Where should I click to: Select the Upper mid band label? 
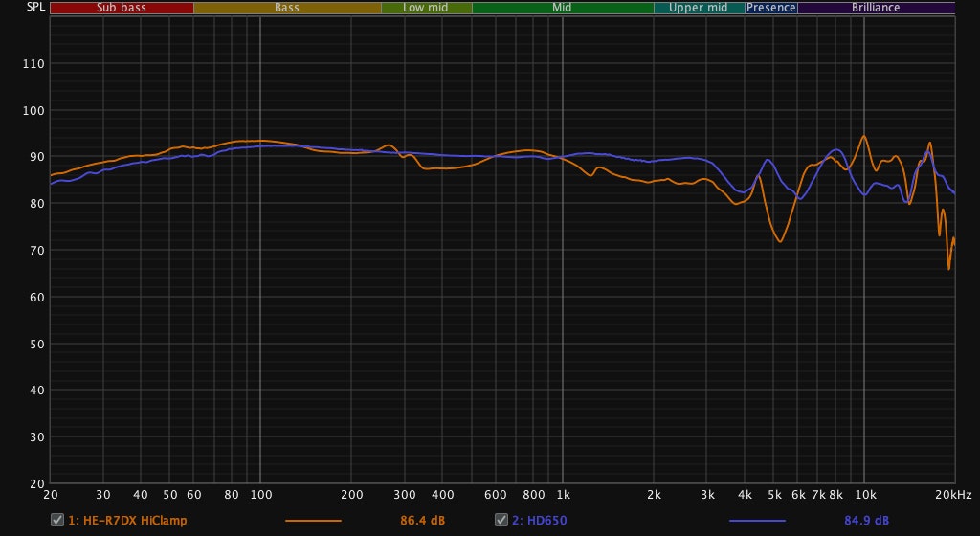click(699, 8)
